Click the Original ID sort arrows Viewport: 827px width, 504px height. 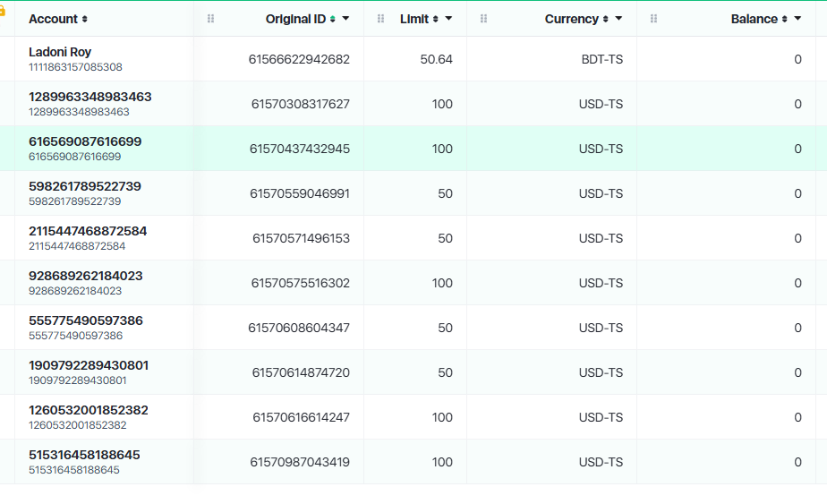[333, 19]
